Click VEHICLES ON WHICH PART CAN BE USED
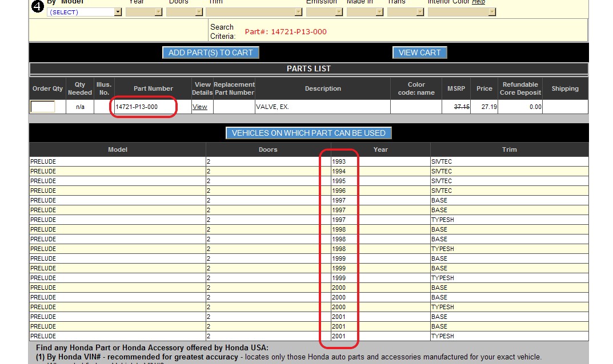This screenshot has height=364, width=613. click(309, 133)
